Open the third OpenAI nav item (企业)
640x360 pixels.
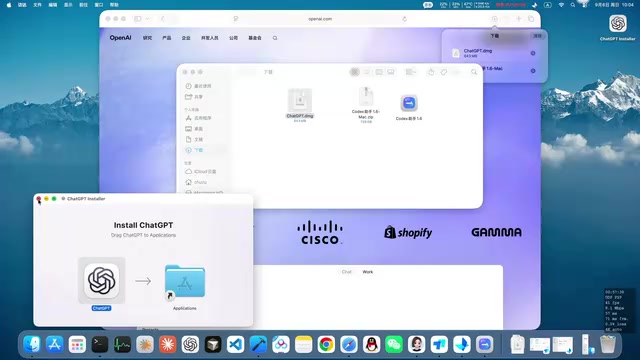point(186,38)
